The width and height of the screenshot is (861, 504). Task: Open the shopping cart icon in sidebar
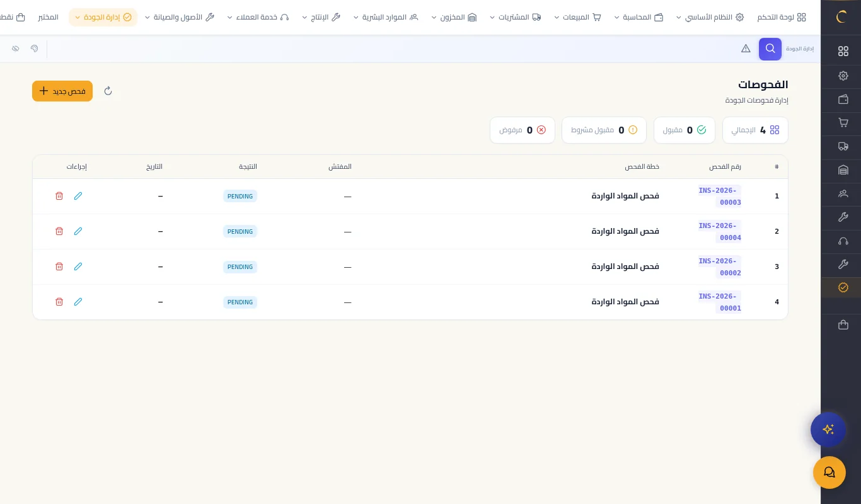843,123
